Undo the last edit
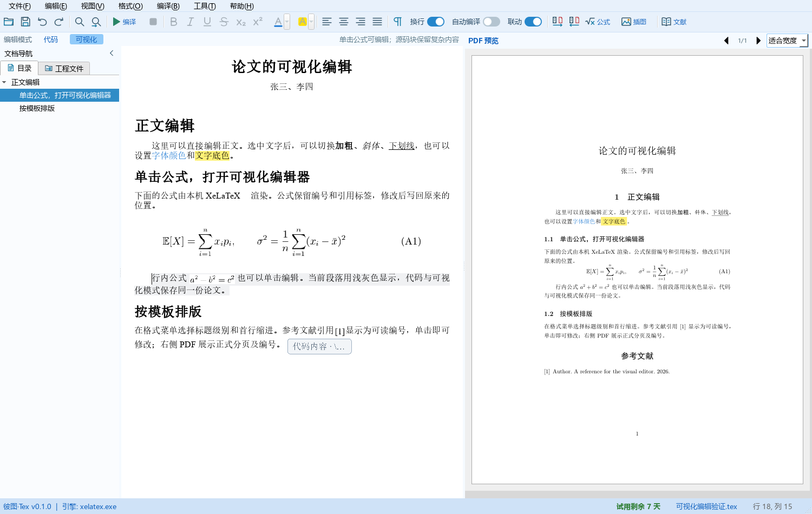 click(x=42, y=22)
